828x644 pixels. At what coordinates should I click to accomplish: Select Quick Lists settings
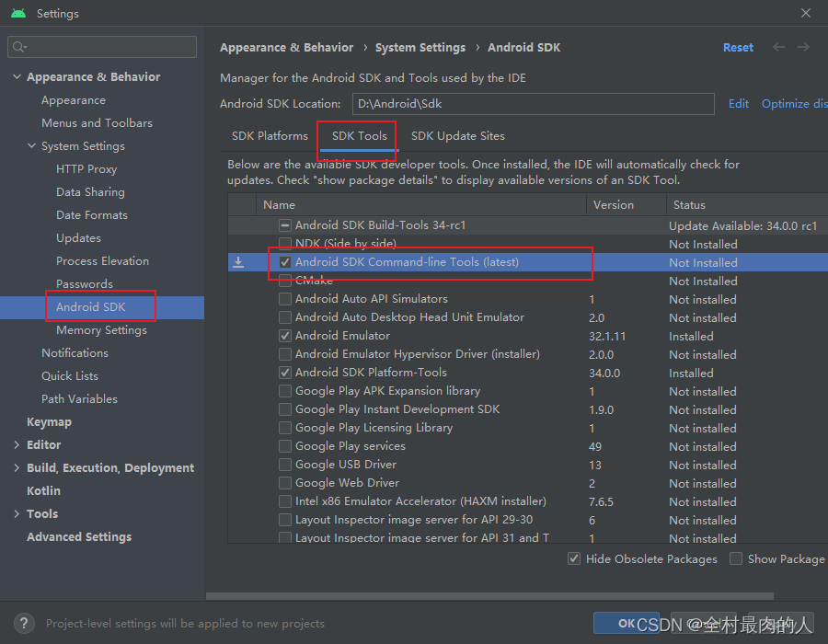70,376
